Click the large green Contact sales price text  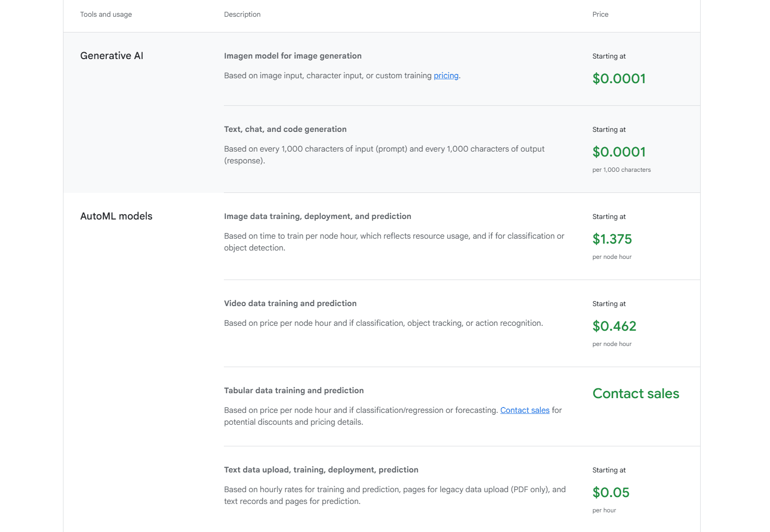click(635, 394)
